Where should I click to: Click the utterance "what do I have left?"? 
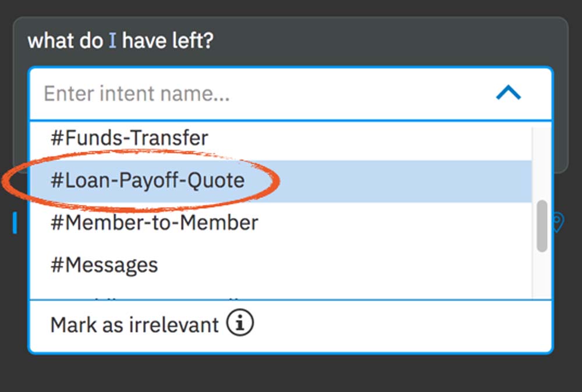[x=120, y=41]
